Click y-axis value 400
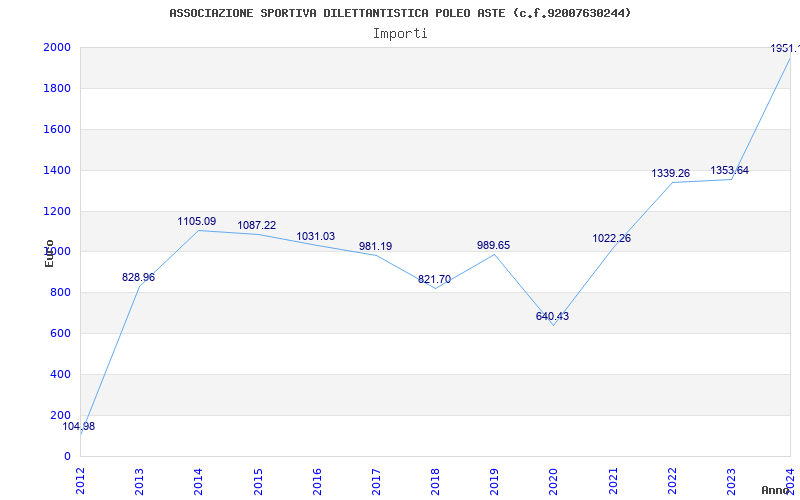The width and height of the screenshot is (800, 500). (60, 374)
